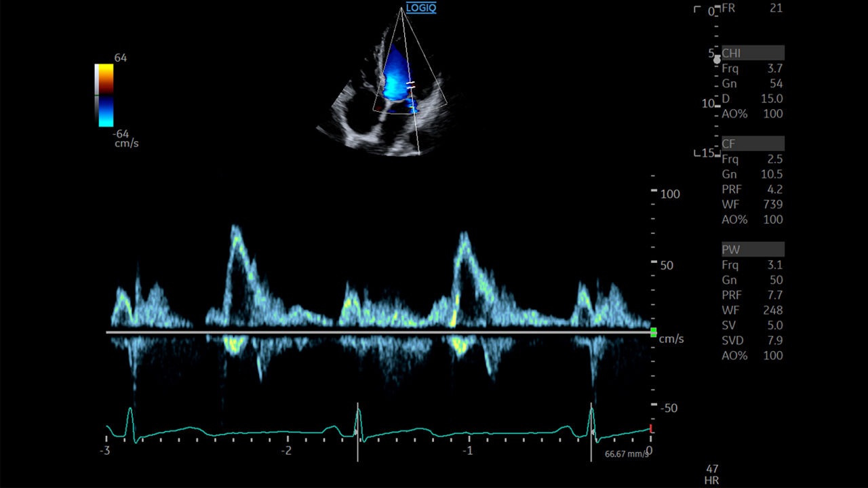
Task: Click the 100 velocity scale label
Action: (670, 194)
